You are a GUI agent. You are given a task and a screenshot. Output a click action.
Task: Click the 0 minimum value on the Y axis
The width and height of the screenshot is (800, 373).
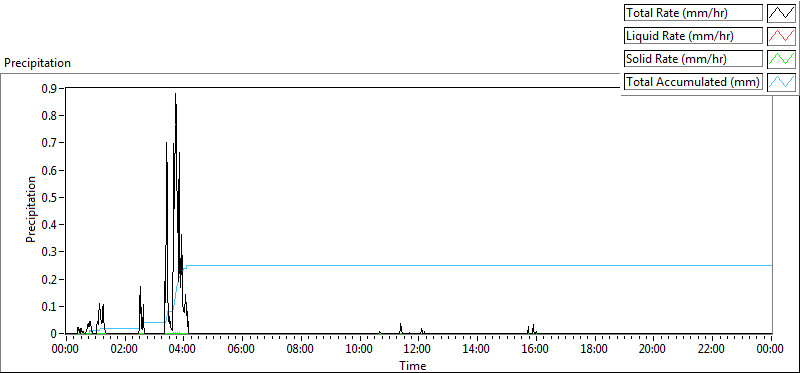click(54, 334)
